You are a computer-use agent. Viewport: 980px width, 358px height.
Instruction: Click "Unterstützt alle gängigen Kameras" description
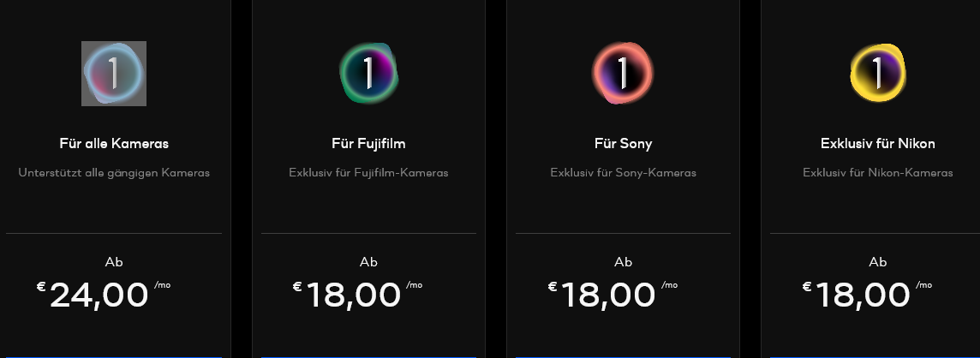point(114,173)
